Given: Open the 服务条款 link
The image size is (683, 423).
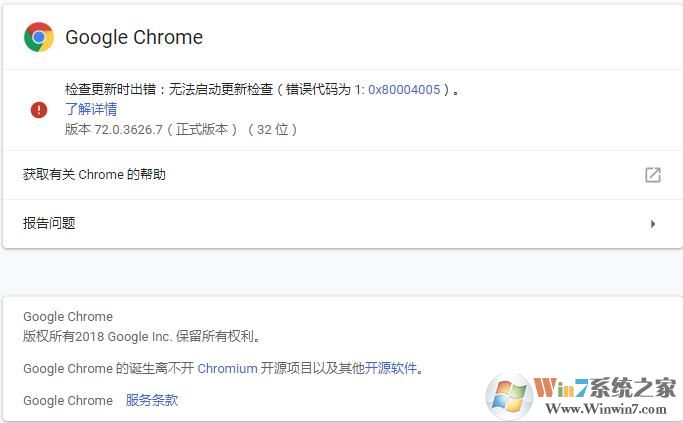Looking at the screenshot, I should [x=152, y=400].
